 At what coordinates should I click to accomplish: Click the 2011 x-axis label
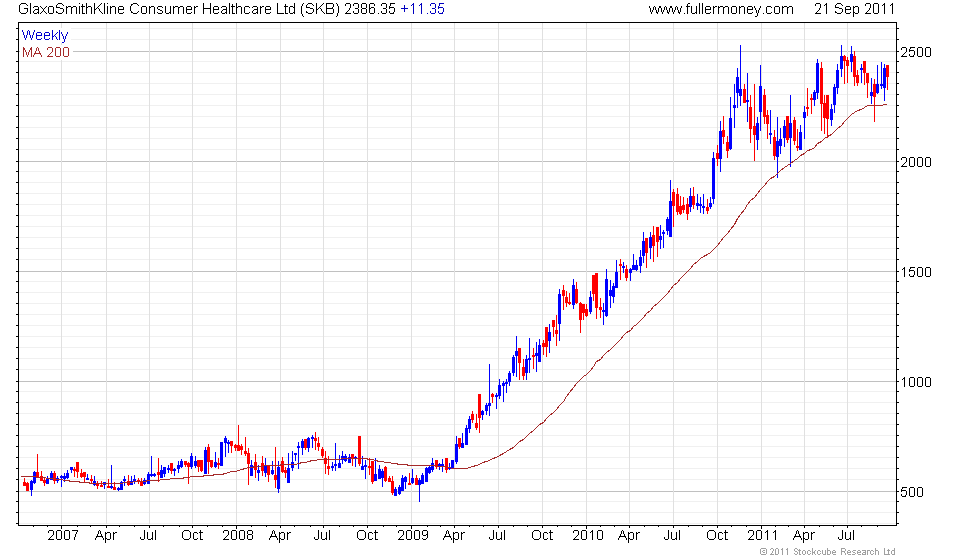coord(762,536)
